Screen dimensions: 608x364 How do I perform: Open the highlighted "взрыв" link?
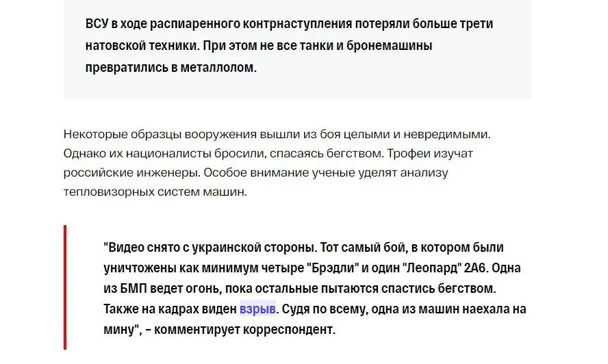tap(257, 309)
